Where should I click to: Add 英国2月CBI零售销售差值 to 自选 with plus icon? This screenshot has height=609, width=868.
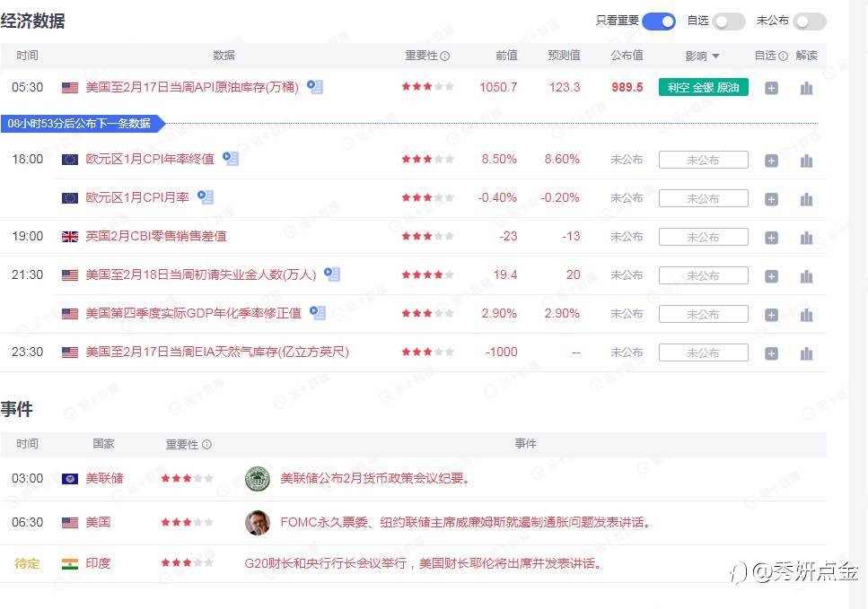tap(771, 238)
